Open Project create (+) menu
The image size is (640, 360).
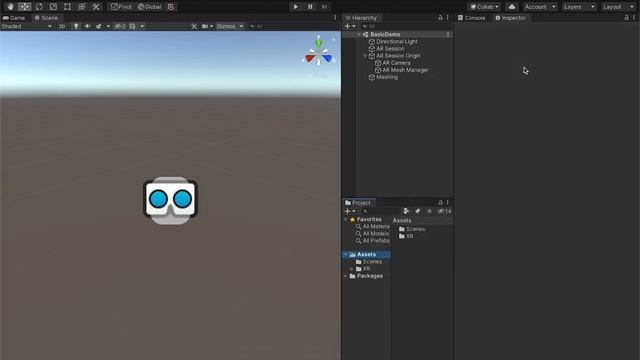point(350,211)
